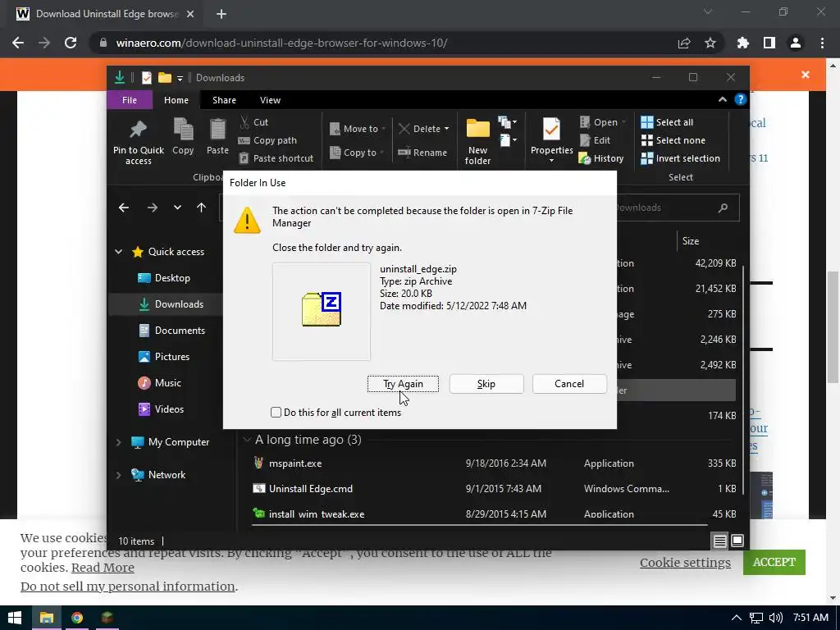This screenshot has height=630, width=840.
Task: Click Edit in the ribbon
Action: pyautogui.click(x=595, y=140)
